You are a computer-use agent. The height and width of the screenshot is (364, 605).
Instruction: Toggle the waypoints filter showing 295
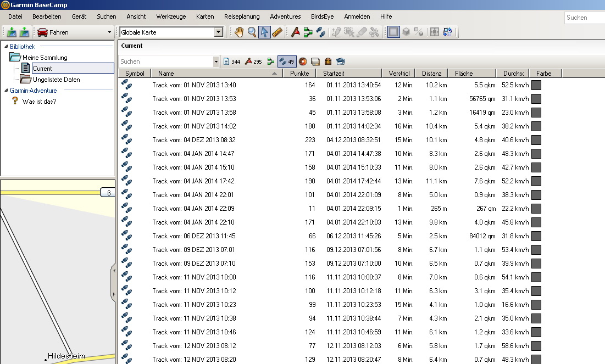point(253,61)
